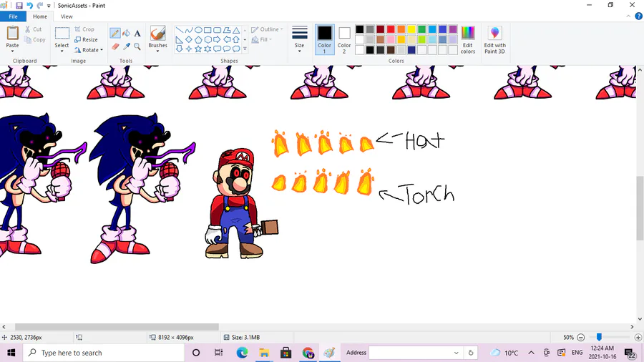The image size is (644, 362).
Task: Open Task View on taskbar
Action: (218, 353)
